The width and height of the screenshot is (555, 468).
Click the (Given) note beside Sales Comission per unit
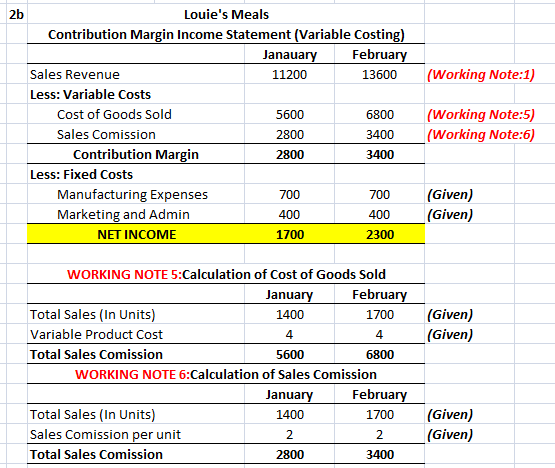[450, 434]
